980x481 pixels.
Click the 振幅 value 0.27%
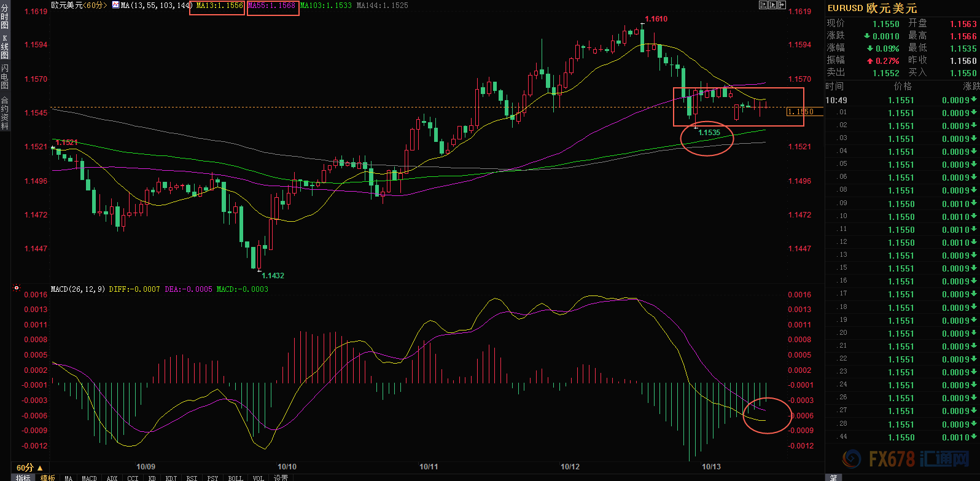tap(888, 61)
